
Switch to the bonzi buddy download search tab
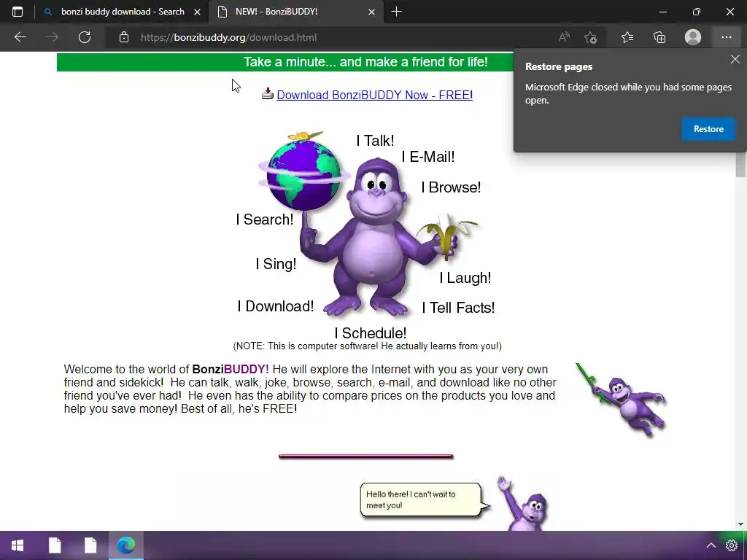point(122,12)
